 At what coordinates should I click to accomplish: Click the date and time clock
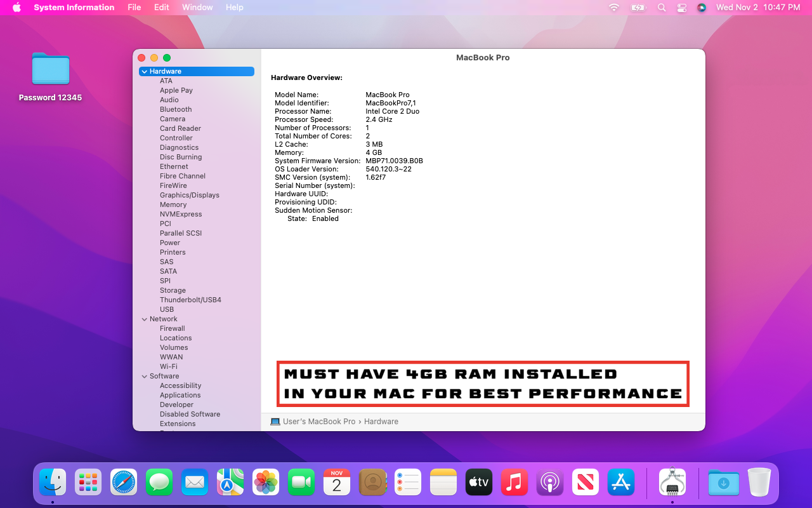[x=758, y=8]
